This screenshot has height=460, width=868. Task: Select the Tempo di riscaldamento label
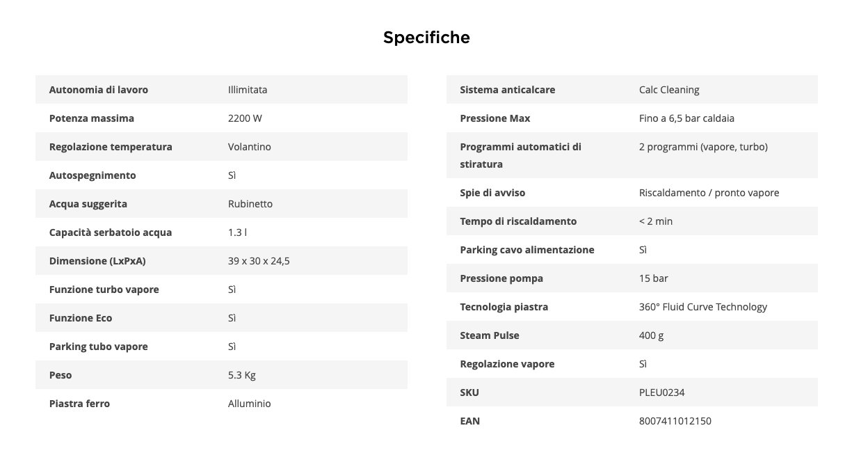click(518, 221)
